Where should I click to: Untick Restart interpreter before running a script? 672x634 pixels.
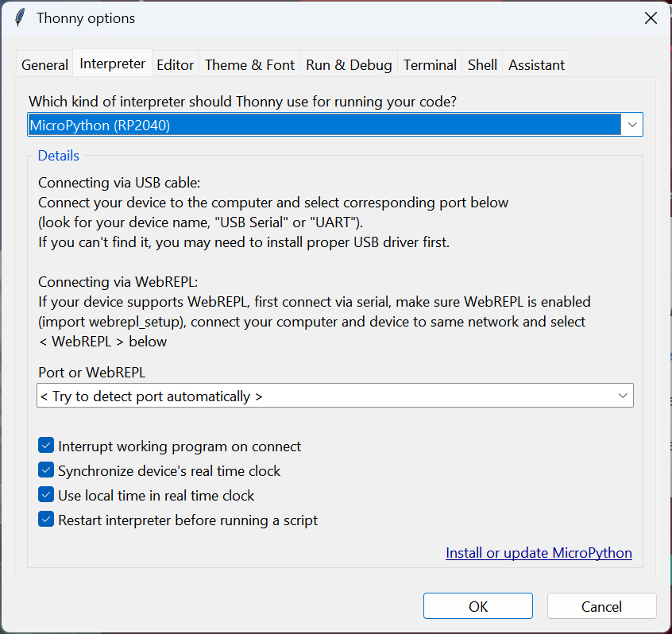[x=46, y=520]
